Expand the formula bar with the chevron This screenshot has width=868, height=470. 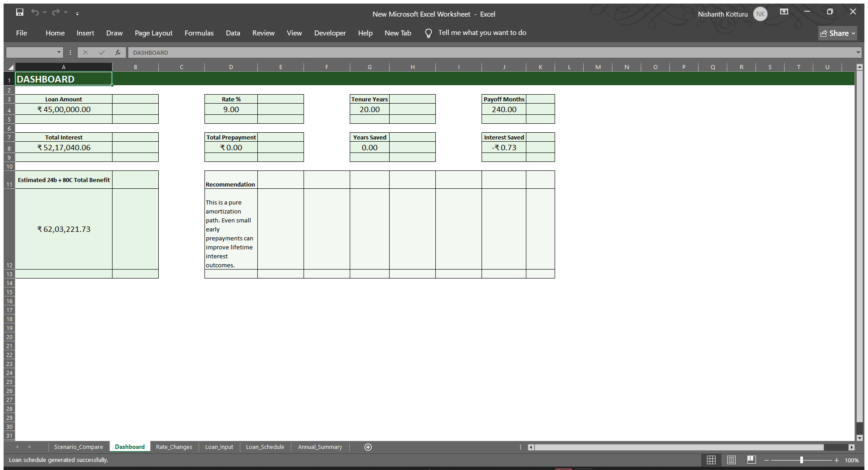[x=858, y=52]
